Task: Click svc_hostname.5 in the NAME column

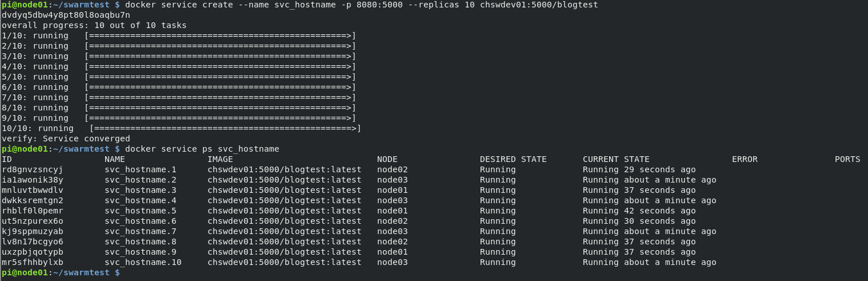Action: click(x=141, y=211)
